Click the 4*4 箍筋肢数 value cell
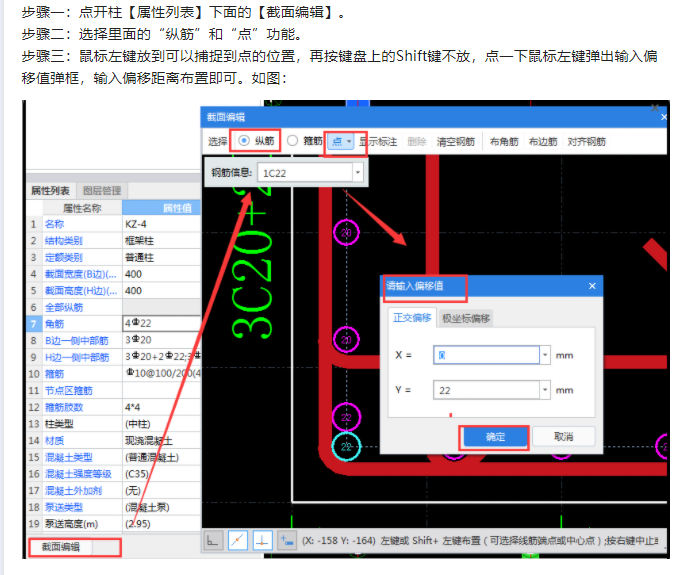Image resolution: width=693 pixels, height=575 pixels. coord(161,407)
